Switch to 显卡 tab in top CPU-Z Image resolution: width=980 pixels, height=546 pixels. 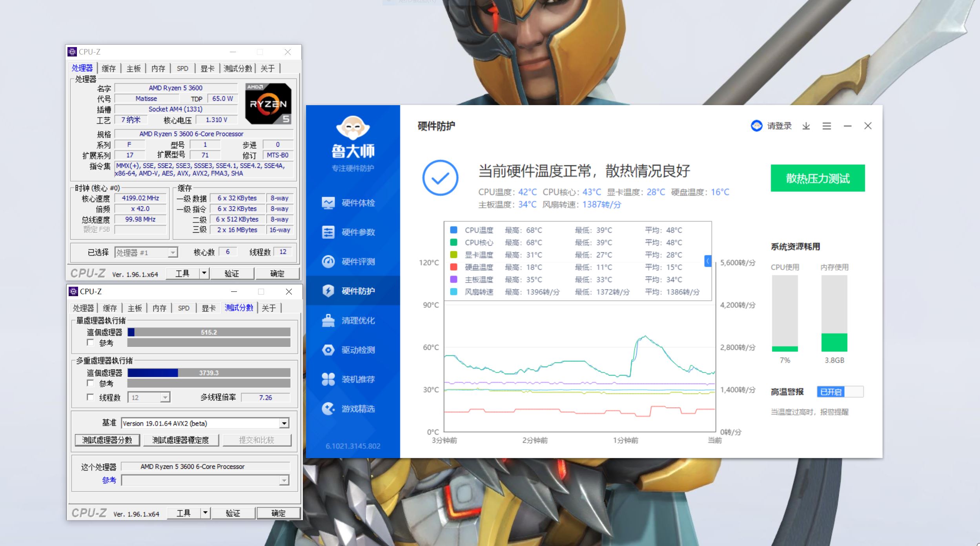click(208, 69)
